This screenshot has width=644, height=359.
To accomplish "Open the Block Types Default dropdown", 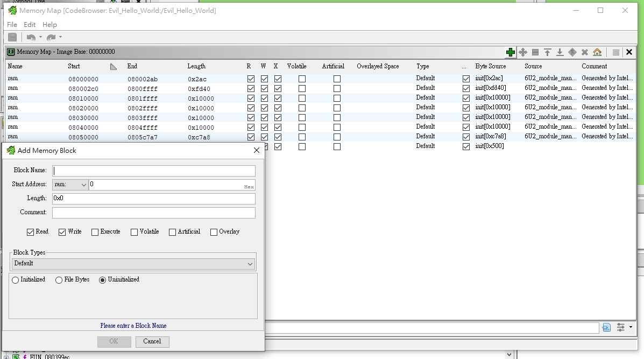I will pos(132,264).
